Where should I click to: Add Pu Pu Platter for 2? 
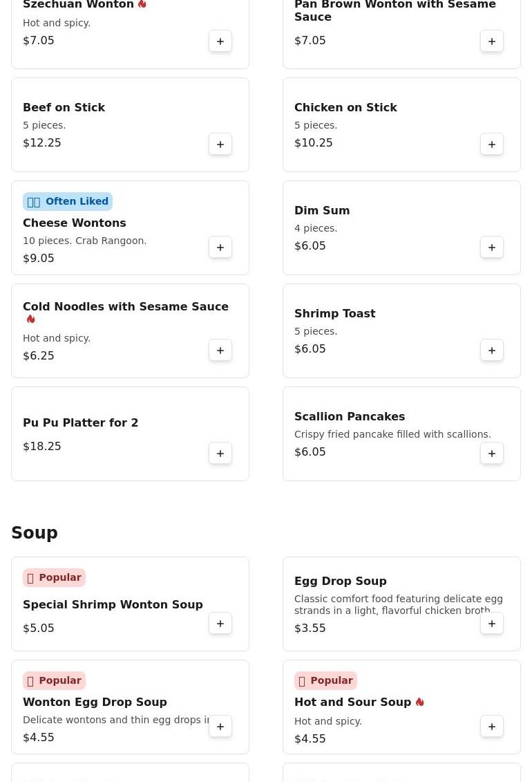[220, 454]
